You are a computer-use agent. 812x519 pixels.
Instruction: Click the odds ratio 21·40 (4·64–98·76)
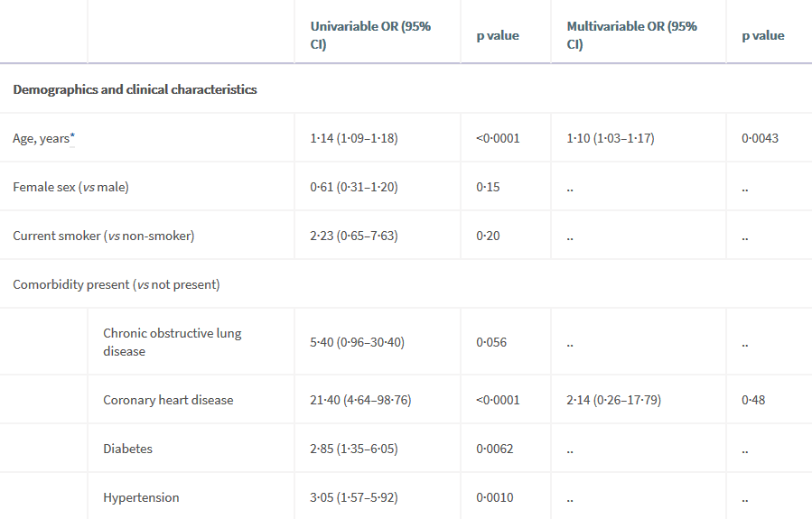pos(360,400)
